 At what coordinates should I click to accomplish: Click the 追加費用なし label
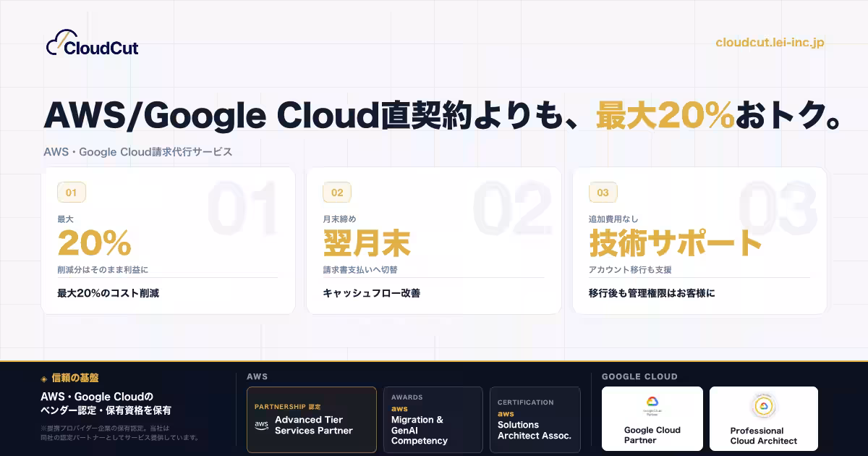pyautogui.click(x=613, y=219)
